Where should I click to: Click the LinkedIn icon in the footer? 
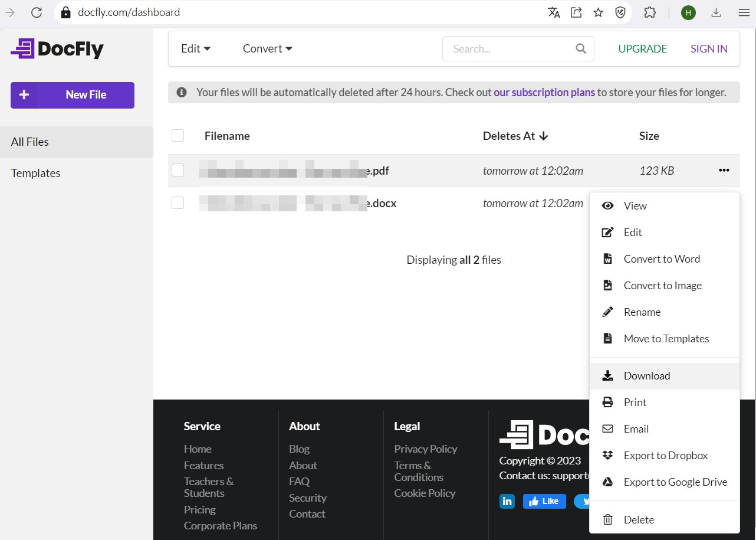(507, 501)
